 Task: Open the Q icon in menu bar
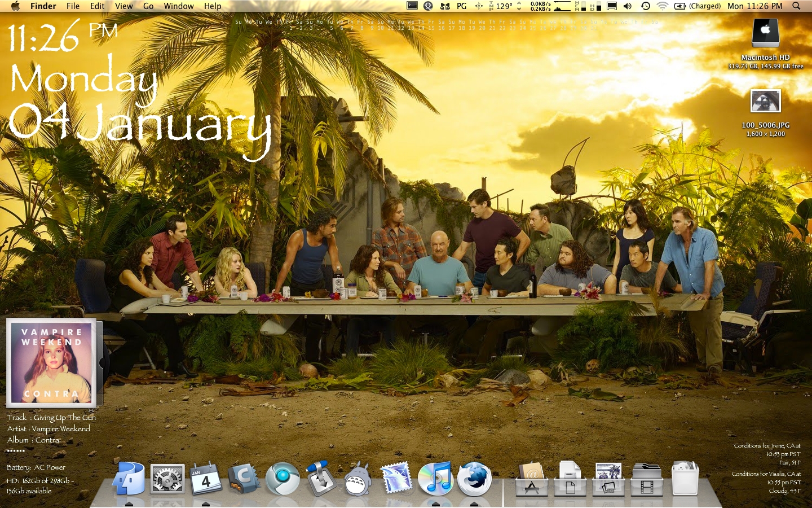pos(429,6)
